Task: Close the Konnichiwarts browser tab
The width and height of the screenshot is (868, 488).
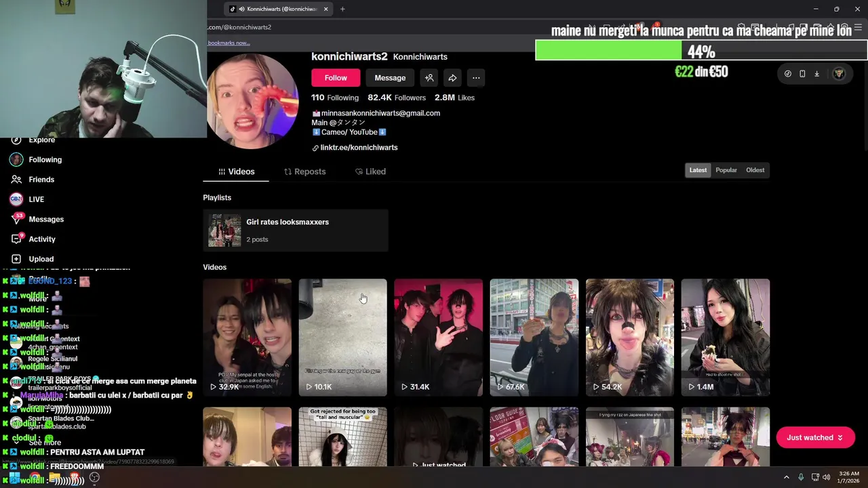Action: pos(325,9)
